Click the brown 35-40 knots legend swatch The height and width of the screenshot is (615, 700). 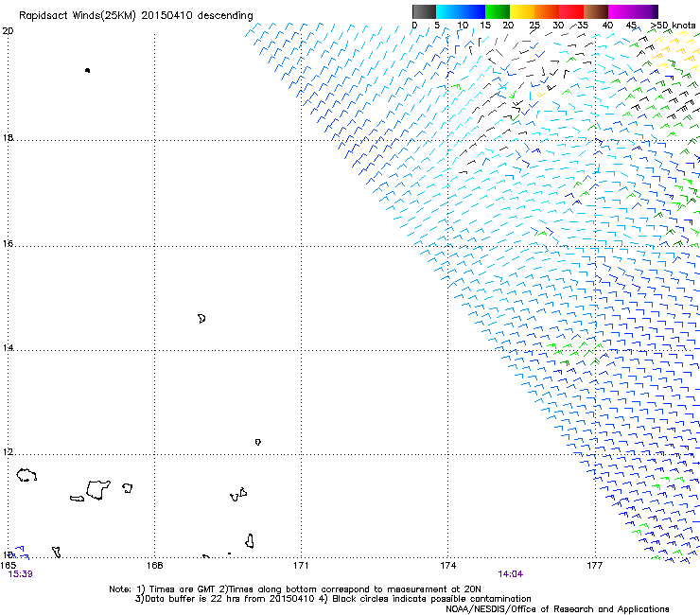tap(596, 11)
